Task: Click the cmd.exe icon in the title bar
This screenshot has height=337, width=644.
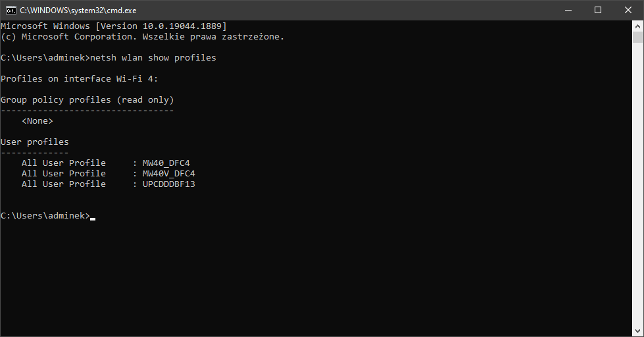Action: pos(11,10)
